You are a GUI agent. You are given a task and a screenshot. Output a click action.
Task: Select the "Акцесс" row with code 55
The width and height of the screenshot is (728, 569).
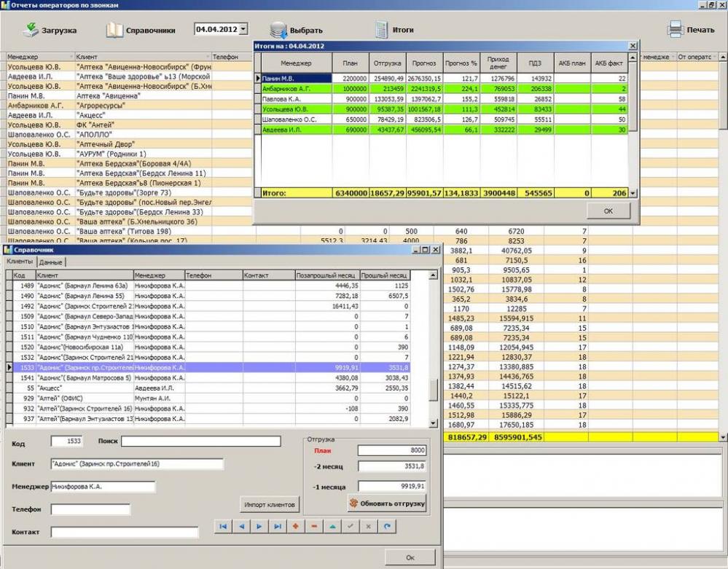pos(212,388)
